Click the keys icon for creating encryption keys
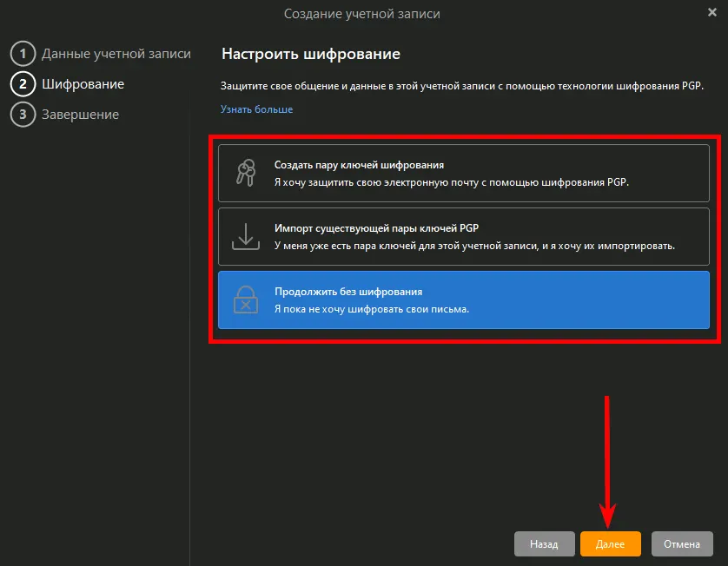This screenshot has width=728, height=566. (246, 173)
